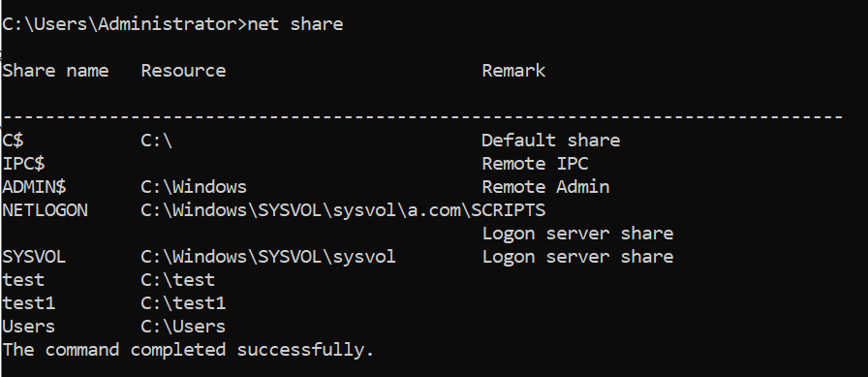Click the 'Default share' remark
868x377 pixels.
[551, 141]
